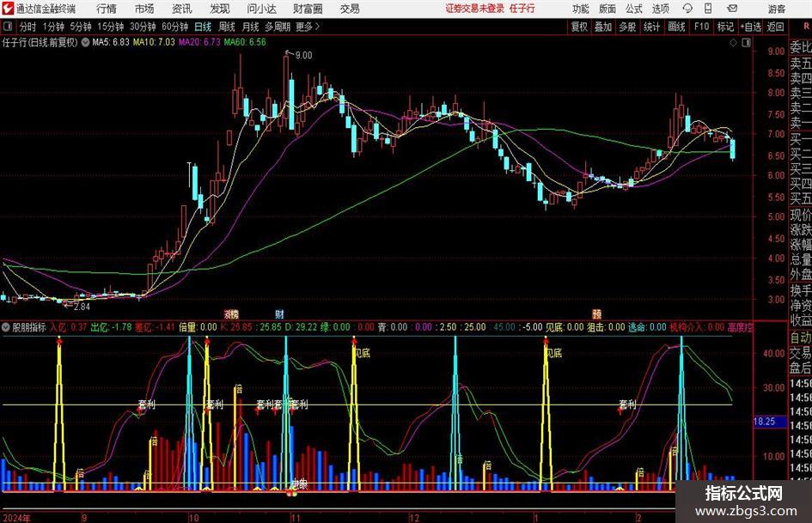Open the mobile phone icon

(708, 9)
